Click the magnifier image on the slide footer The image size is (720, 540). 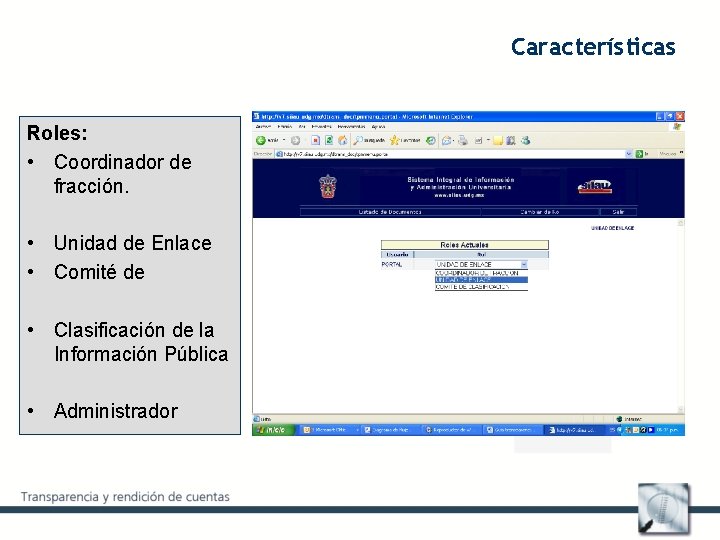664,509
